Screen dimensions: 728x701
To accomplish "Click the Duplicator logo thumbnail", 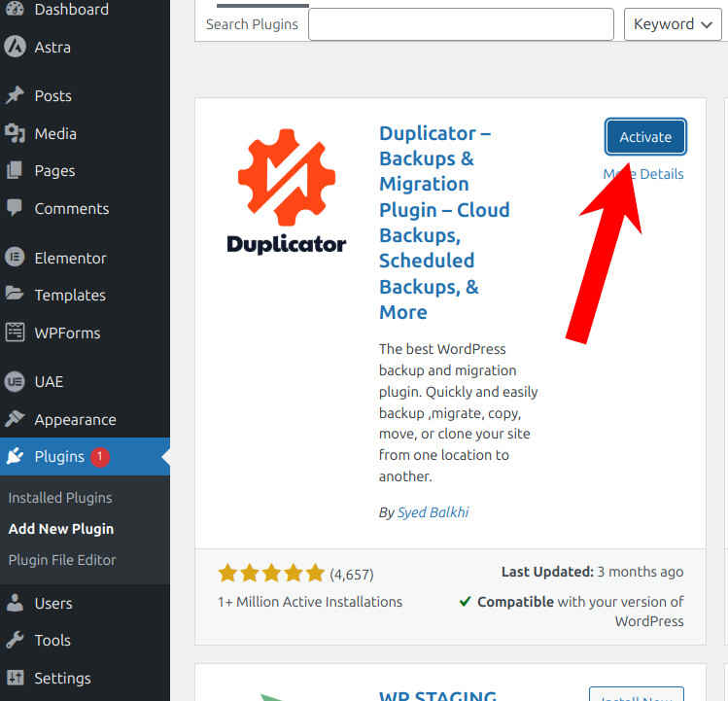I will pos(287,192).
